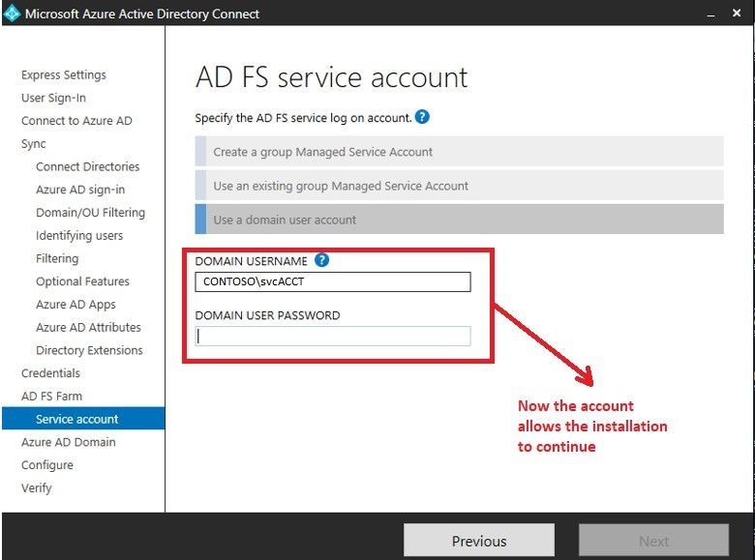Click the Azure AD Connect logo in title bar

(12, 13)
